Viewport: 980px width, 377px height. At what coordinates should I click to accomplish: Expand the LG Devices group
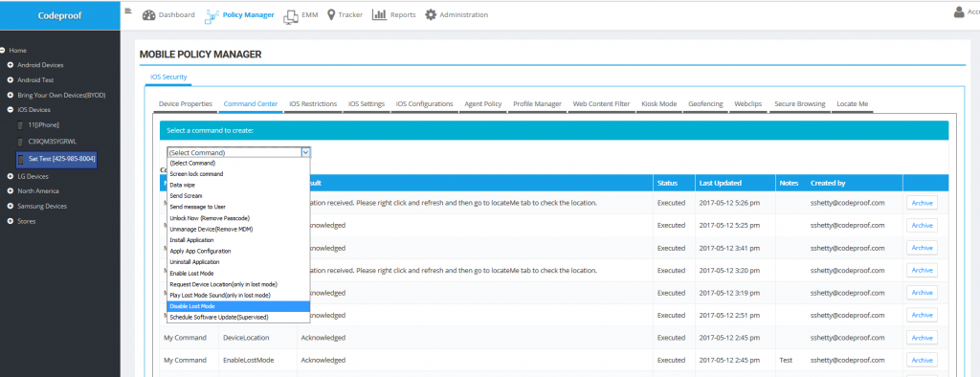10,176
